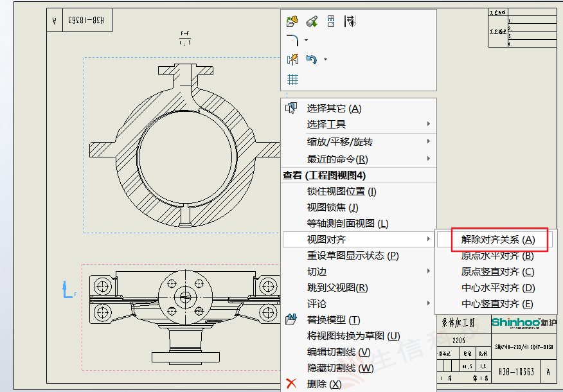Choose 等轴测剖面视图 (L)
563x392 pixels.
359,223
